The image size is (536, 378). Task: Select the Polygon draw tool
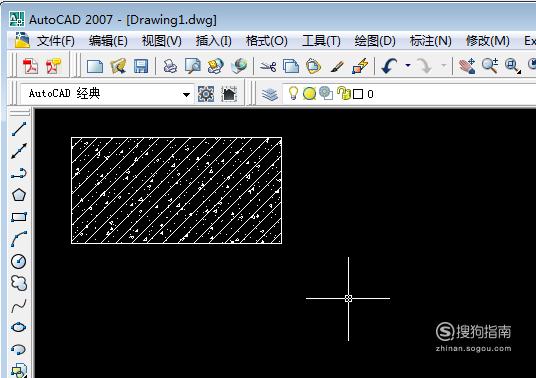(19, 195)
